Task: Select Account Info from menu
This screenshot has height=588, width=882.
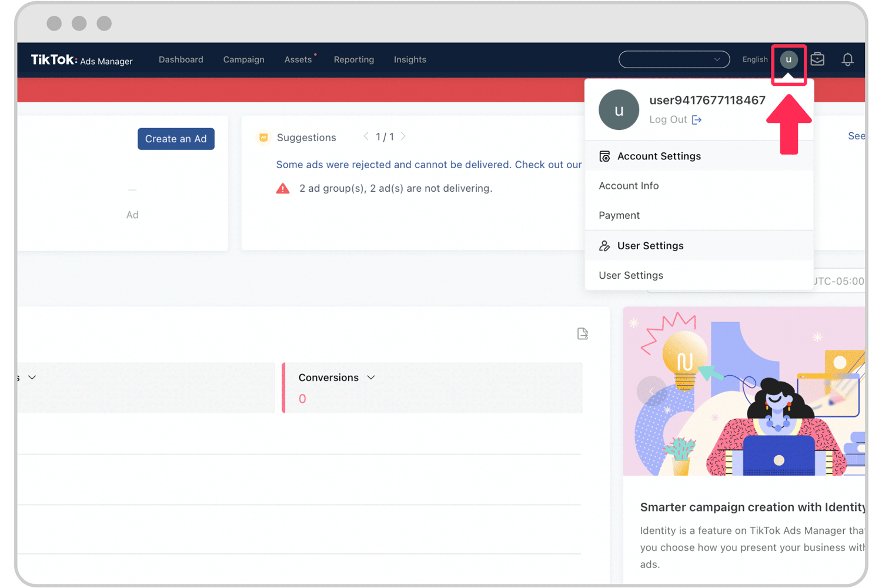Action: [x=629, y=186]
